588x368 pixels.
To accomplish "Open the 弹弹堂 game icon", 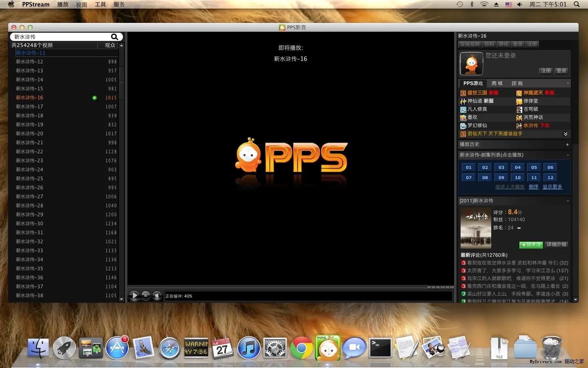I will pyautogui.click(x=519, y=101).
